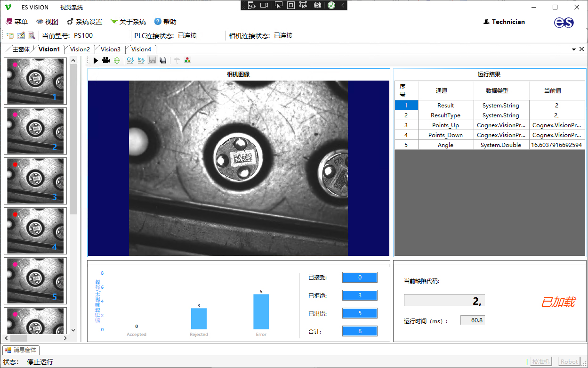This screenshot has height=368, width=588.
Task: Open the Ins inspection edit tool
Action: click(141, 60)
